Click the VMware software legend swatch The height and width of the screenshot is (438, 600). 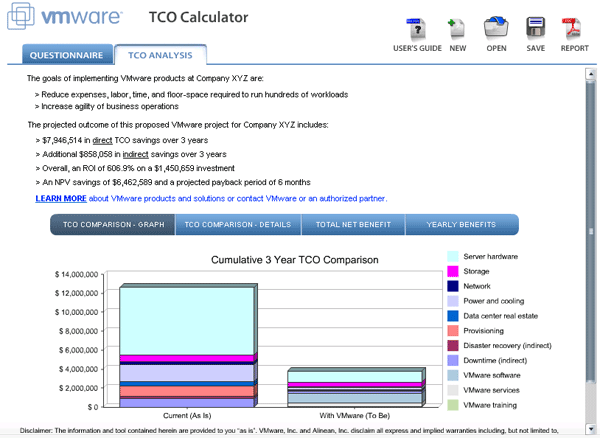coord(453,375)
